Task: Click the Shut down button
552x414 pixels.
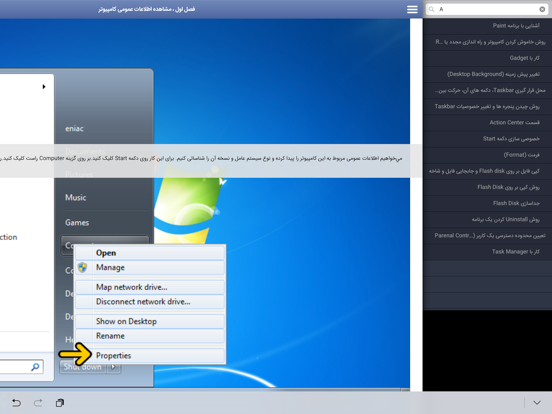Action: [83, 367]
